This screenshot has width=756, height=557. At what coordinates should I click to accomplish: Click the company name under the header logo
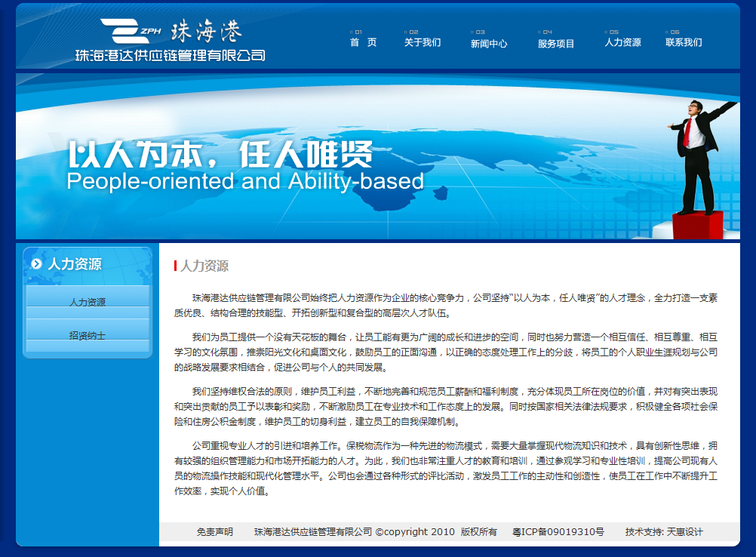point(170,55)
